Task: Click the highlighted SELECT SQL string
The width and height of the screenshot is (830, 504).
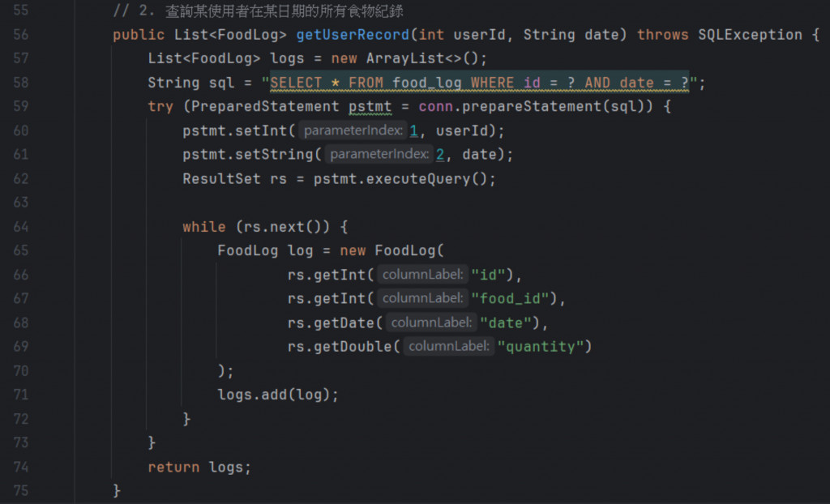Action: (x=480, y=83)
